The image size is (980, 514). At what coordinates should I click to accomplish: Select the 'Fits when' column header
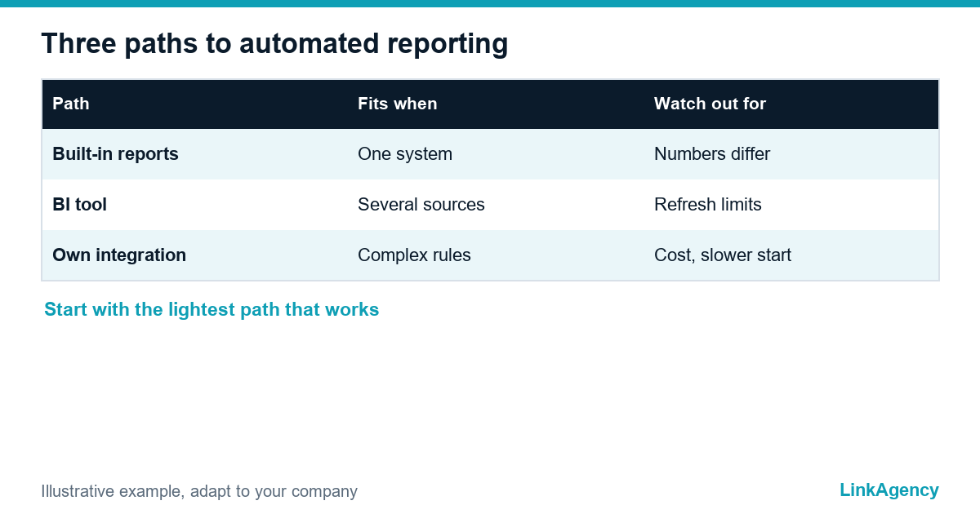click(x=398, y=104)
